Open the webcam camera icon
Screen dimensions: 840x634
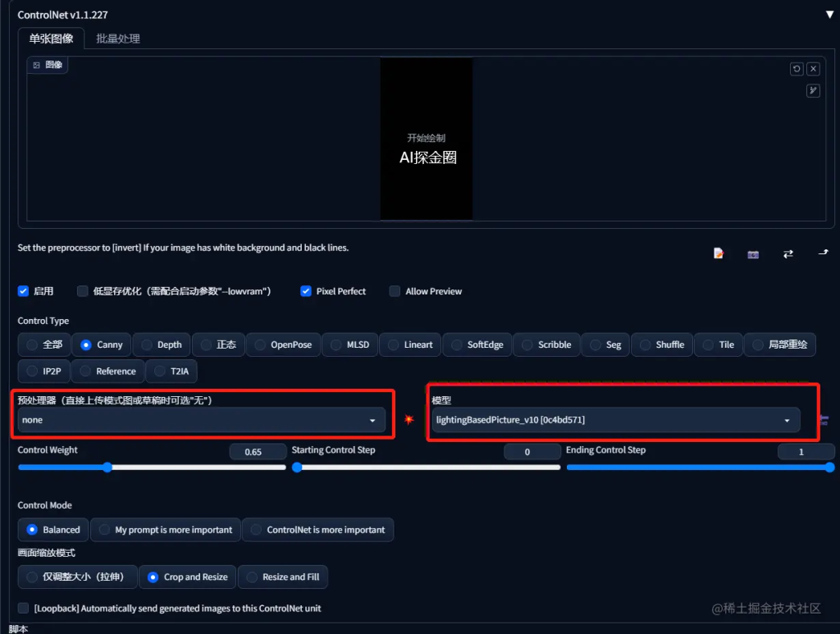coord(753,253)
